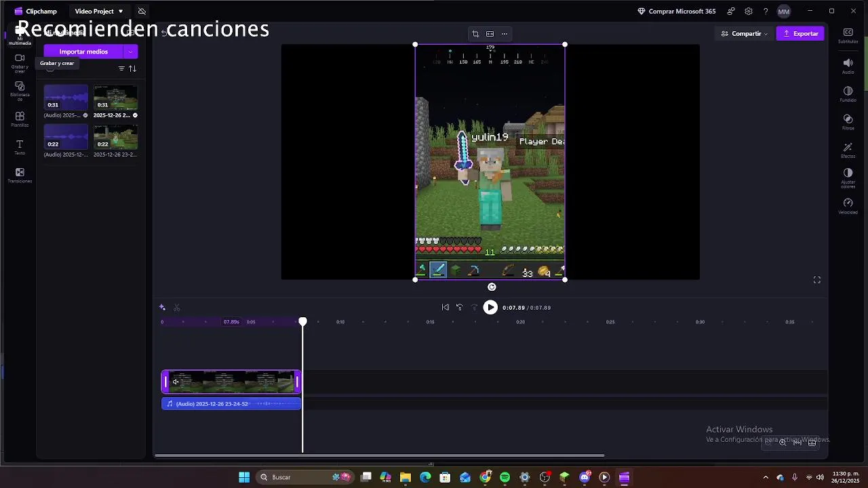Select the 0:31 video media thumbnail
The image size is (868, 488).
[x=115, y=98]
